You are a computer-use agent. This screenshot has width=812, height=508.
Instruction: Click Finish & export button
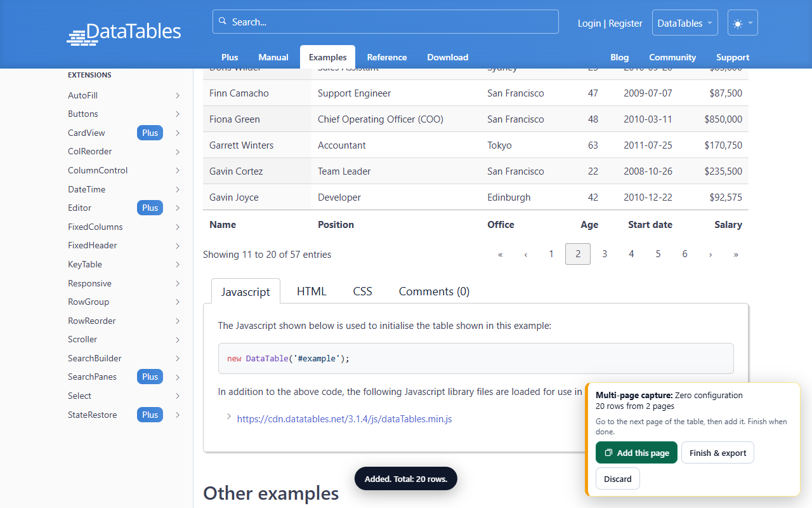(x=717, y=453)
